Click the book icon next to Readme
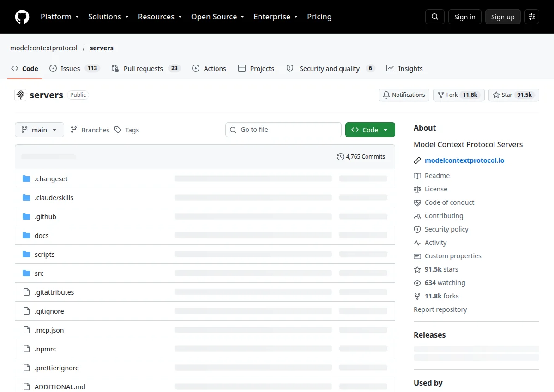The width and height of the screenshot is (554, 392). (x=417, y=176)
